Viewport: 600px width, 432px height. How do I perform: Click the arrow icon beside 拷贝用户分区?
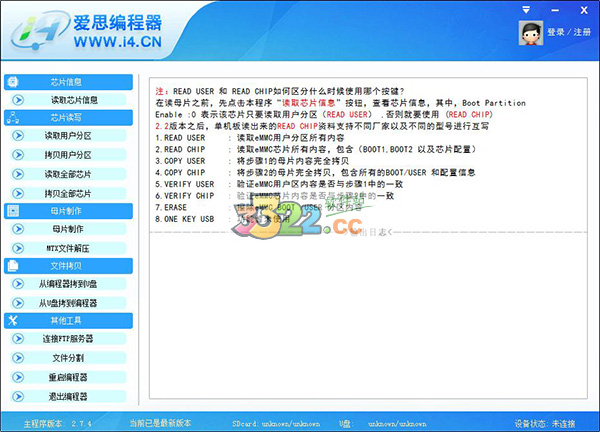(x=18, y=155)
